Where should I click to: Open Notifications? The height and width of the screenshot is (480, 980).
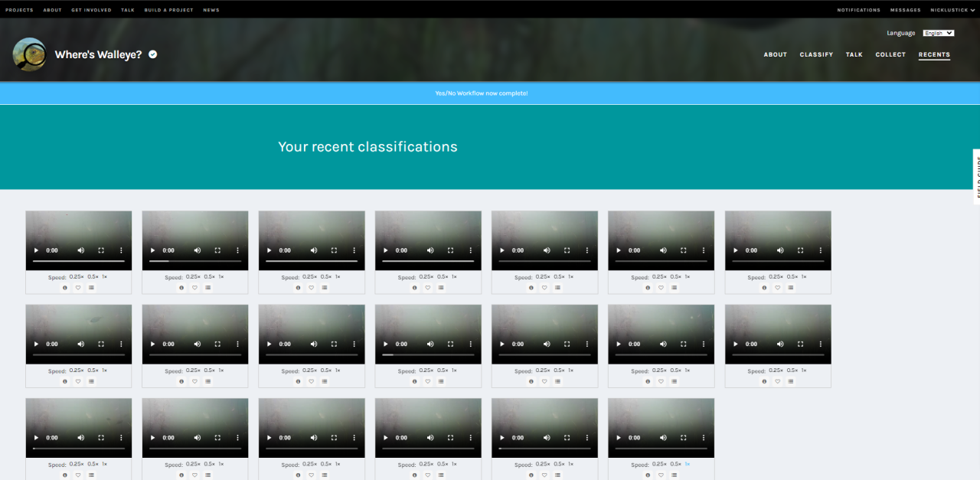tap(858, 10)
